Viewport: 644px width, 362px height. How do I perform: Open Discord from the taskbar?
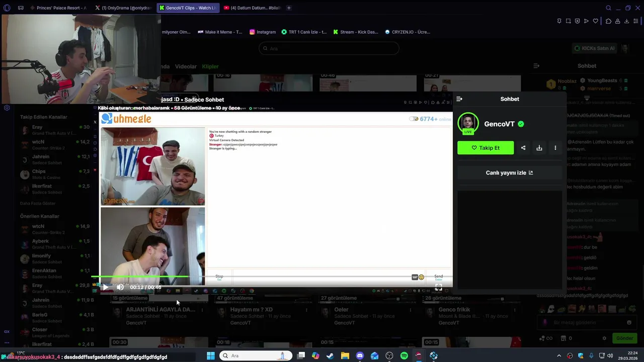tap(360, 355)
